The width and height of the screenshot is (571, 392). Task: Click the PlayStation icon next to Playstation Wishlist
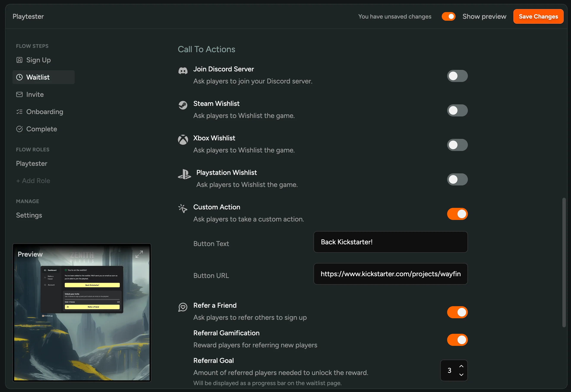pyautogui.click(x=184, y=175)
